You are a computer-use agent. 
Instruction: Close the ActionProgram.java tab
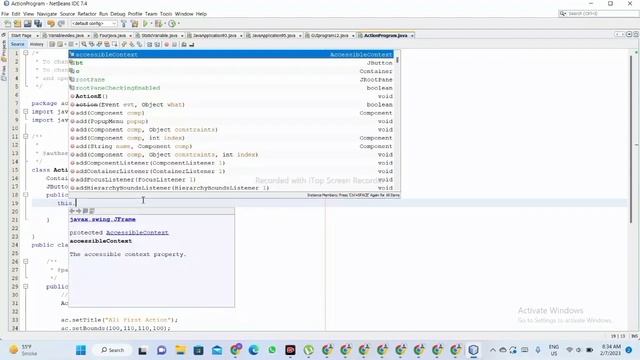(412, 36)
